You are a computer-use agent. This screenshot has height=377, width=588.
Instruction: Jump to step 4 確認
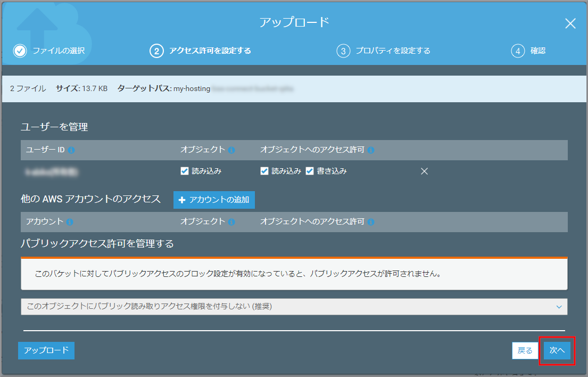click(528, 51)
